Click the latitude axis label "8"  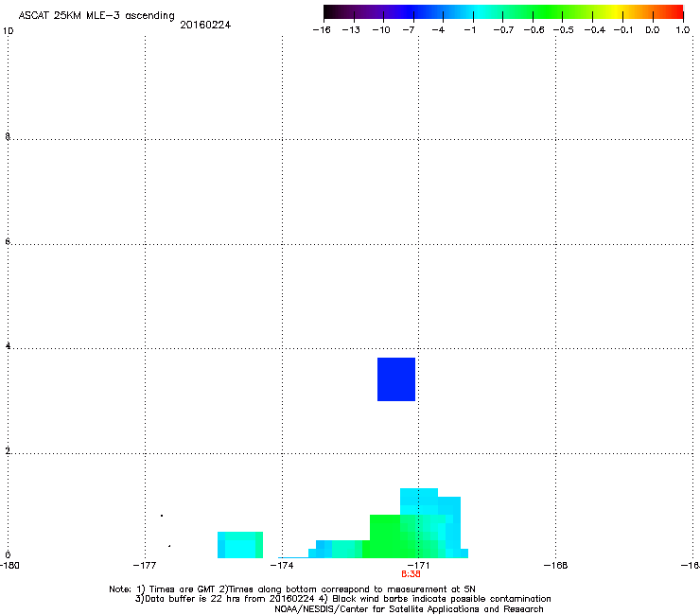click(8, 136)
